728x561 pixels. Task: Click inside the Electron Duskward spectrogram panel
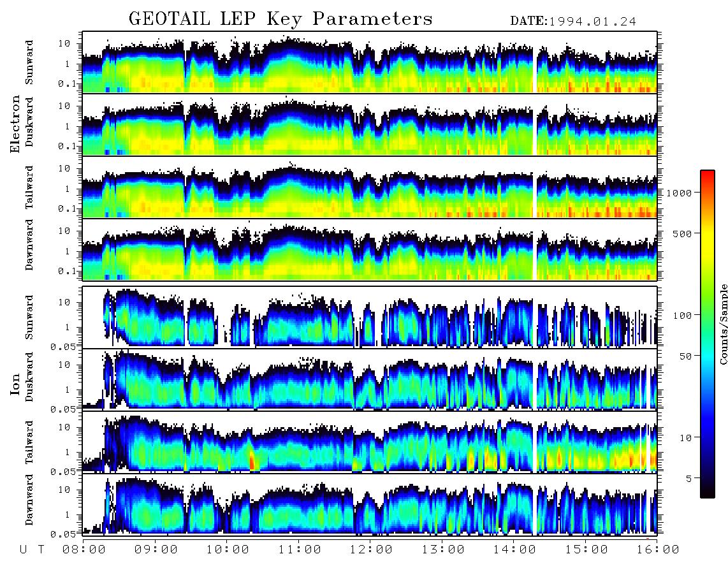[370, 124]
